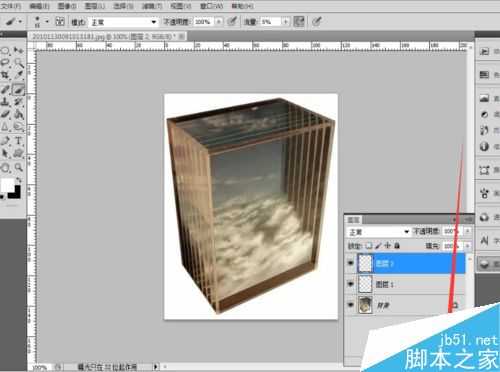Open the brush panel toggle icon
This screenshot has height=372, width=500.
(x=60, y=22)
